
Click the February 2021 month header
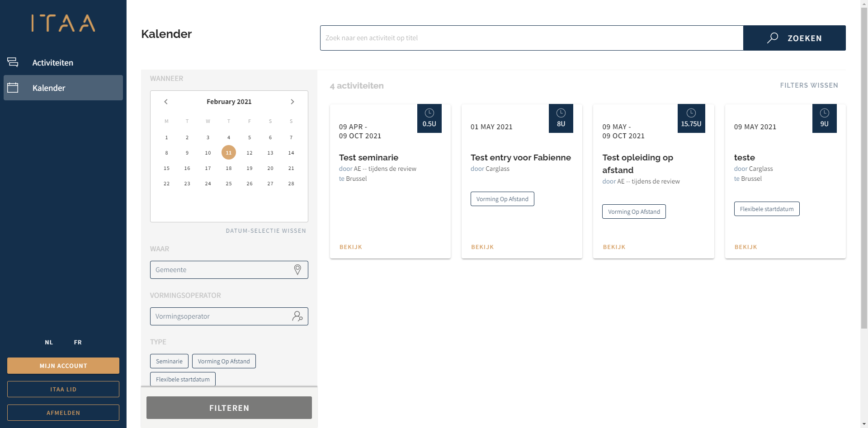click(x=229, y=101)
